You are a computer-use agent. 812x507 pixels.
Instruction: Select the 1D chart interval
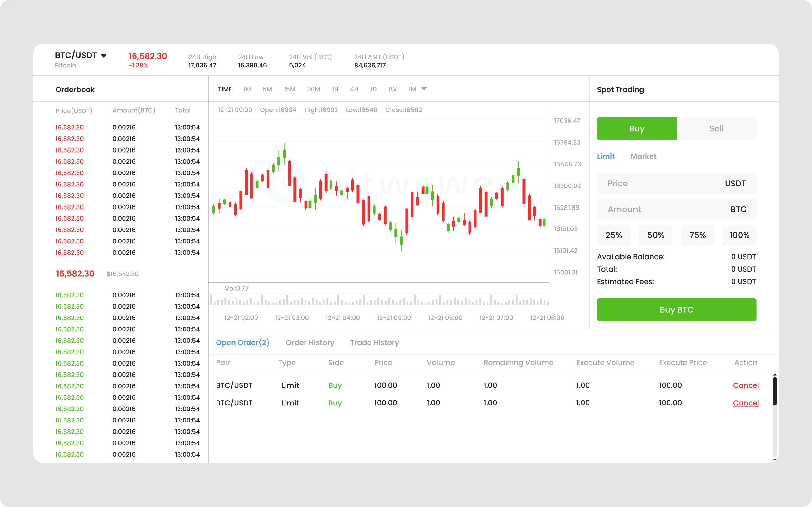373,89
